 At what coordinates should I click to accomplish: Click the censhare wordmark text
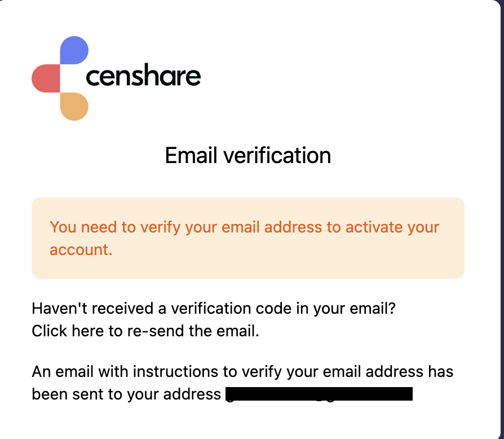[x=143, y=77]
